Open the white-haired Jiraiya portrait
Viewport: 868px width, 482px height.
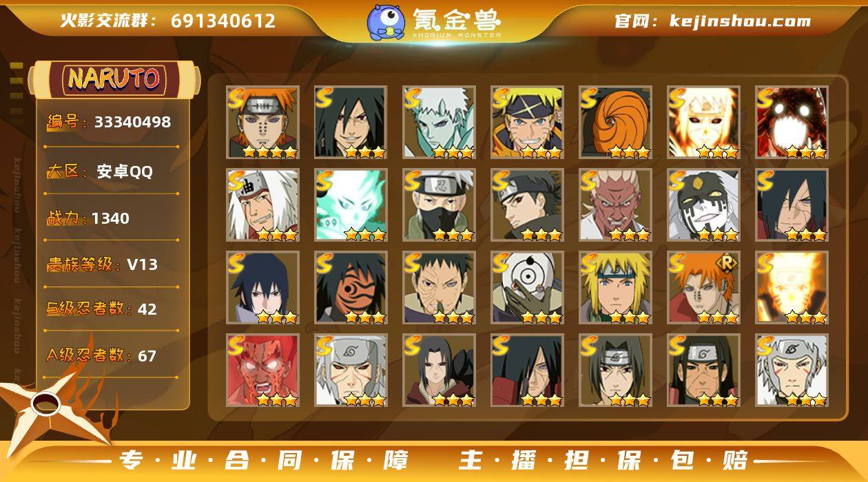pos(262,205)
